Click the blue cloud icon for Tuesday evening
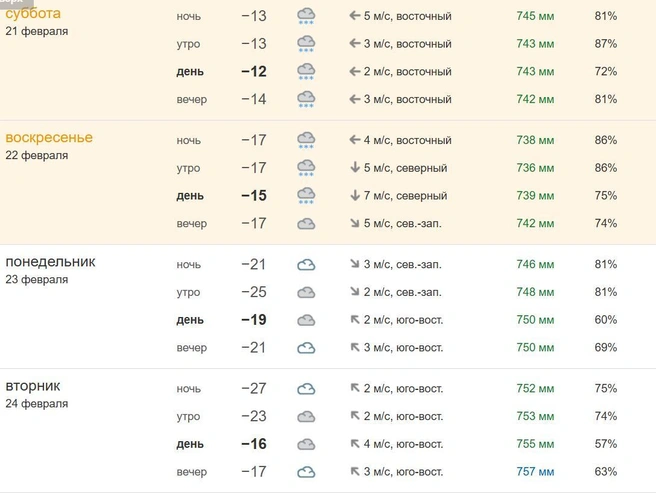The width and height of the screenshot is (656, 493). click(306, 472)
